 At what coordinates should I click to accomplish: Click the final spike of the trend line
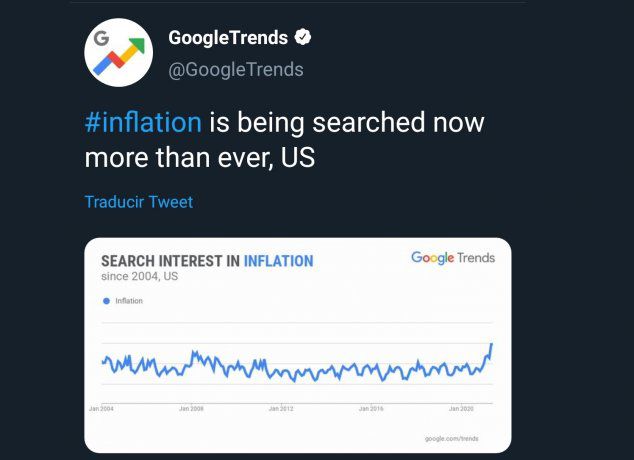click(491, 347)
